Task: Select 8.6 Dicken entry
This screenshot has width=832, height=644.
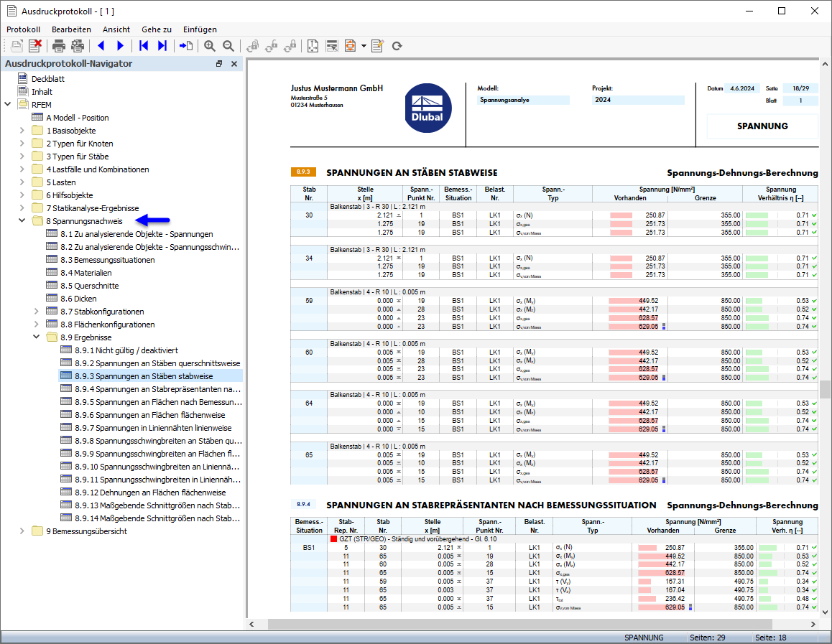Action: click(x=78, y=299)
